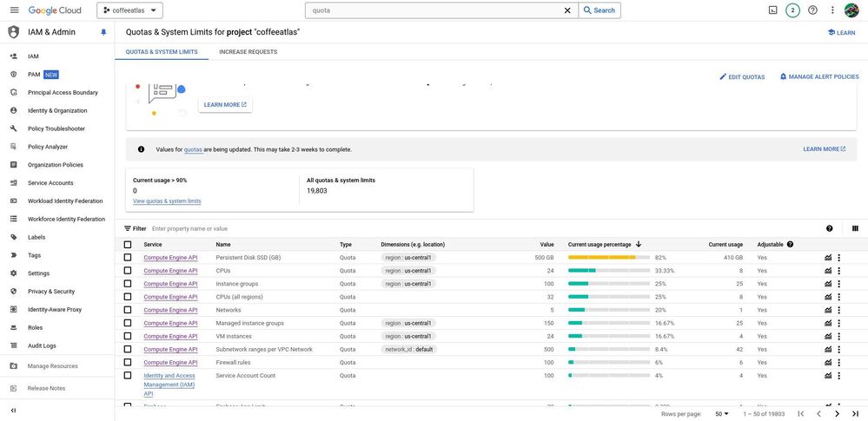This screenshot has width=868, height=421.
Task: Open the main navigation hamburger menu
Action: click(x=15, y=10)
